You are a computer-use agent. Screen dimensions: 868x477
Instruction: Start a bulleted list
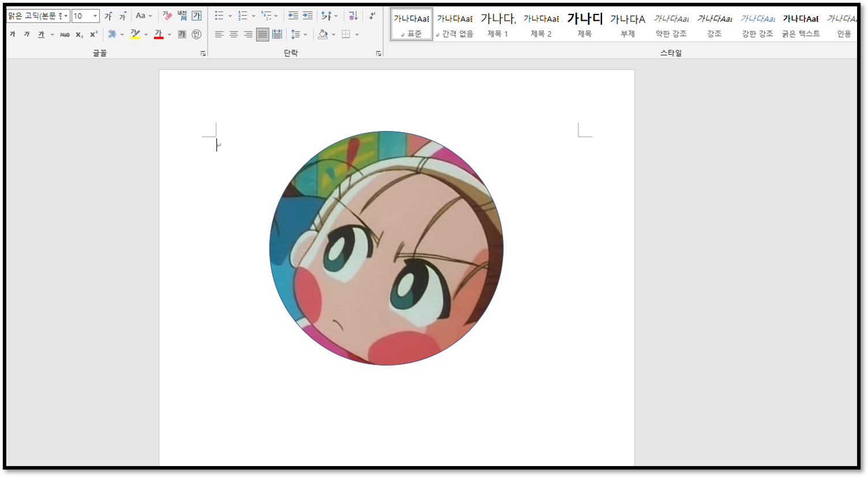click(x=219, y=16)
